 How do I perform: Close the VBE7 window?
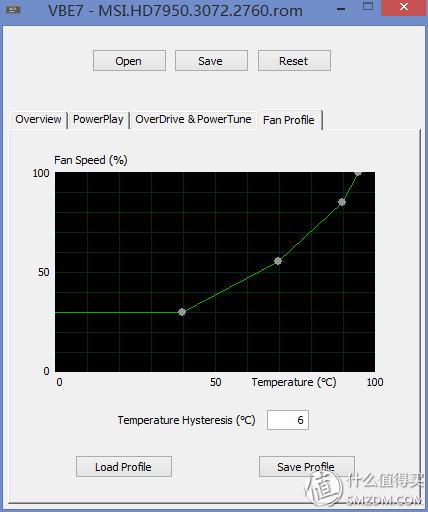(x=404, y=7)
